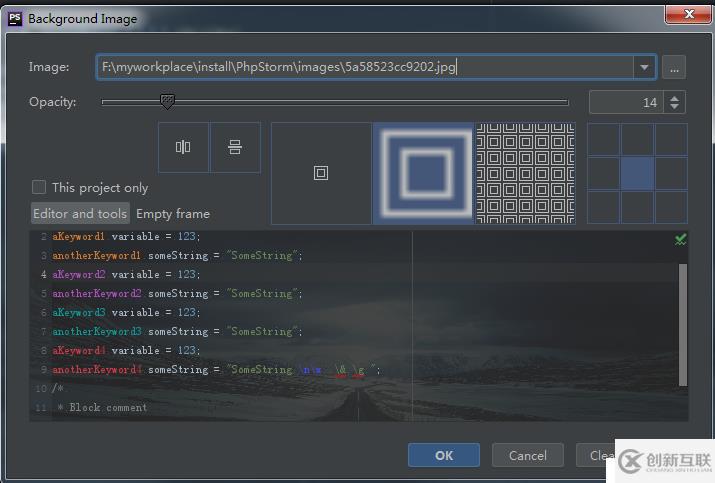Select the bottom-left anchor placement cell
Image resolution: width=715 pixels, height=483 pixels.
point(603,207)
